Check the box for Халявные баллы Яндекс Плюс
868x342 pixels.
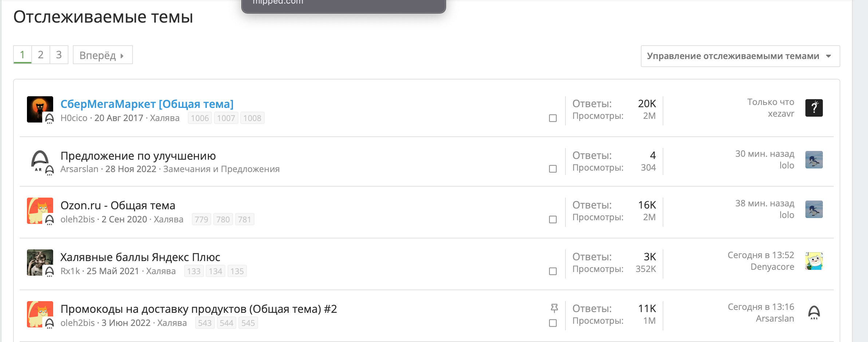tap(553, 271)
